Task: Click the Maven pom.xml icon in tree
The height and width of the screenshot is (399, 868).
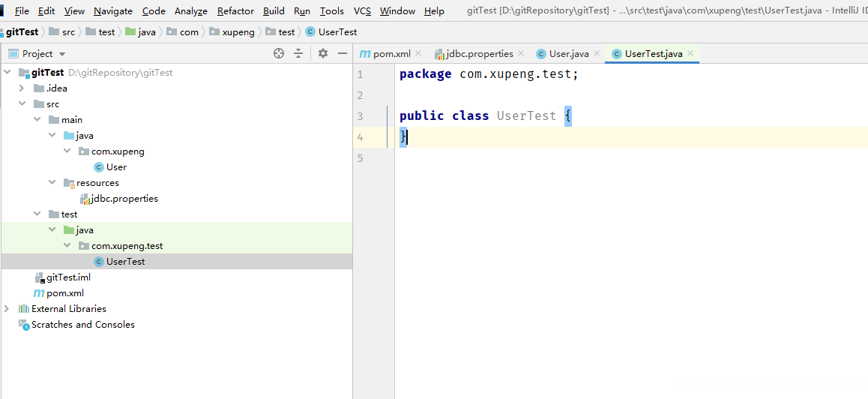Action: tap(39, 293)
